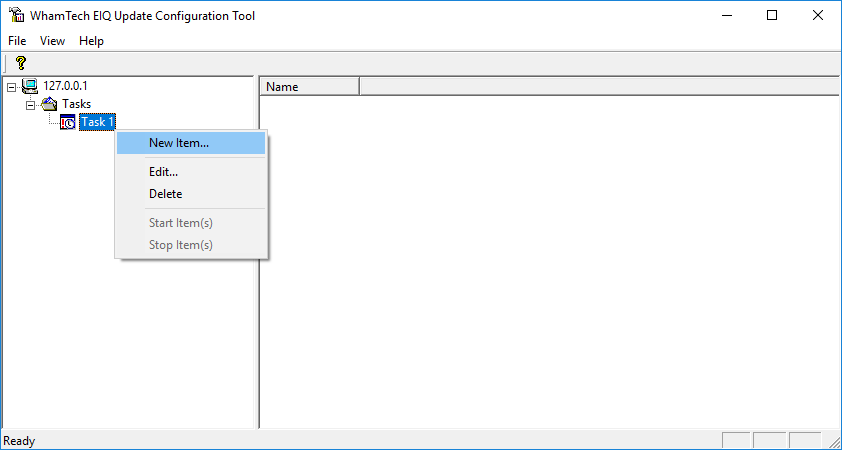Screen dimensions: 842x450
Task: Select the 127.0.0.1 tree label
Action: pyautogui.click(x=66, y=86)
